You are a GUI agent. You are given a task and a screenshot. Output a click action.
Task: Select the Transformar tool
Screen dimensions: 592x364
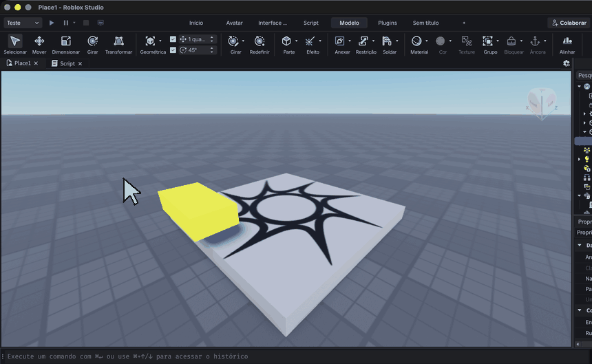pos(118,45)
